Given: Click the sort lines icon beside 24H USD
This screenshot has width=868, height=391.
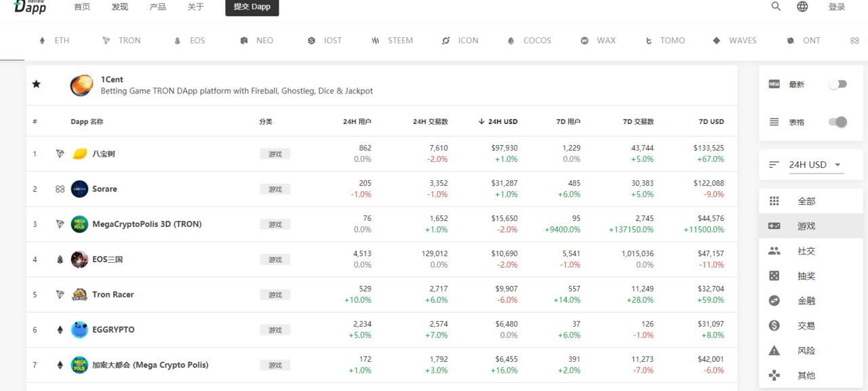Looking at the screenshot, I should (x=774, y=165).
